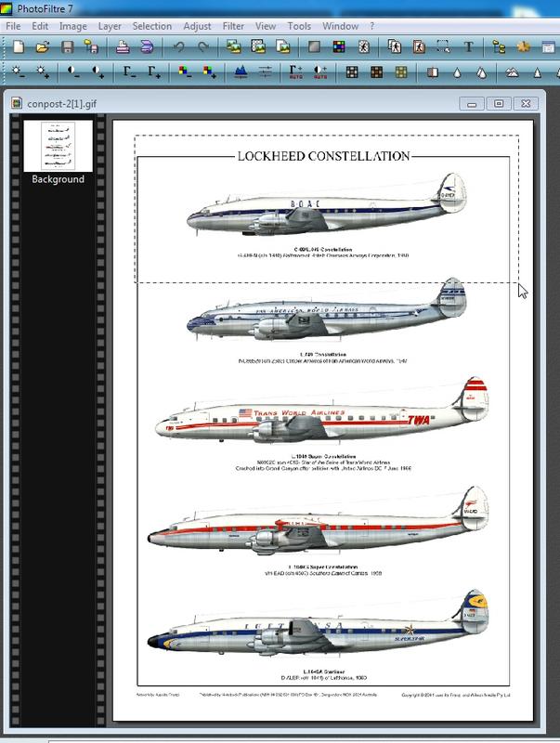
Task: Click the Gamma AUTO icon
Action: tap(296, 72)
